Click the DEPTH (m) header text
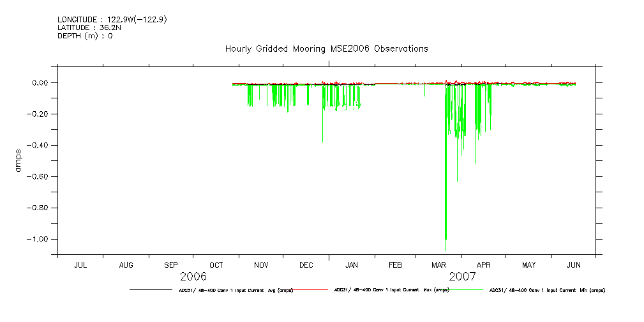The height and width of the screenshot is (322, 644). tap(85, 36)
